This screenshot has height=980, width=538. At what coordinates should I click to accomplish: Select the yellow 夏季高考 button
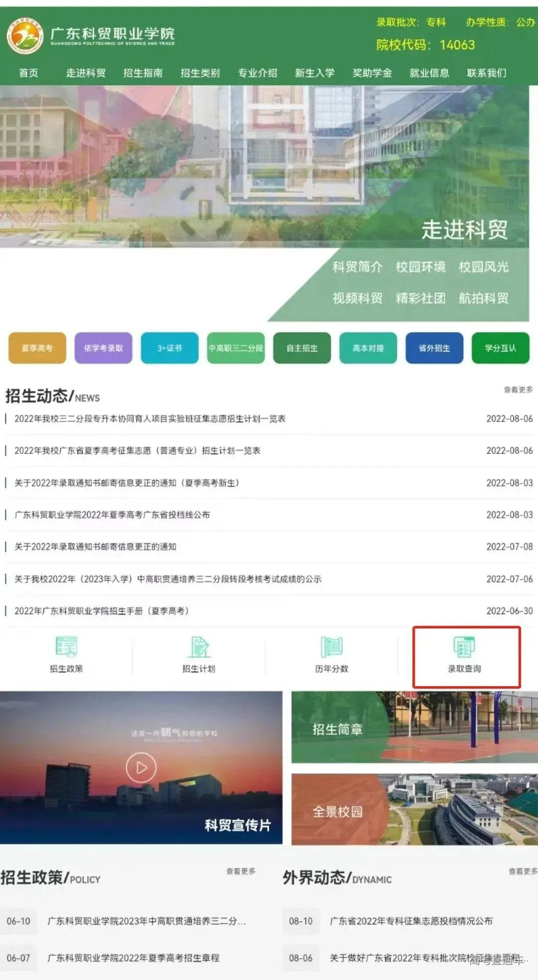(x=37, y=348)
